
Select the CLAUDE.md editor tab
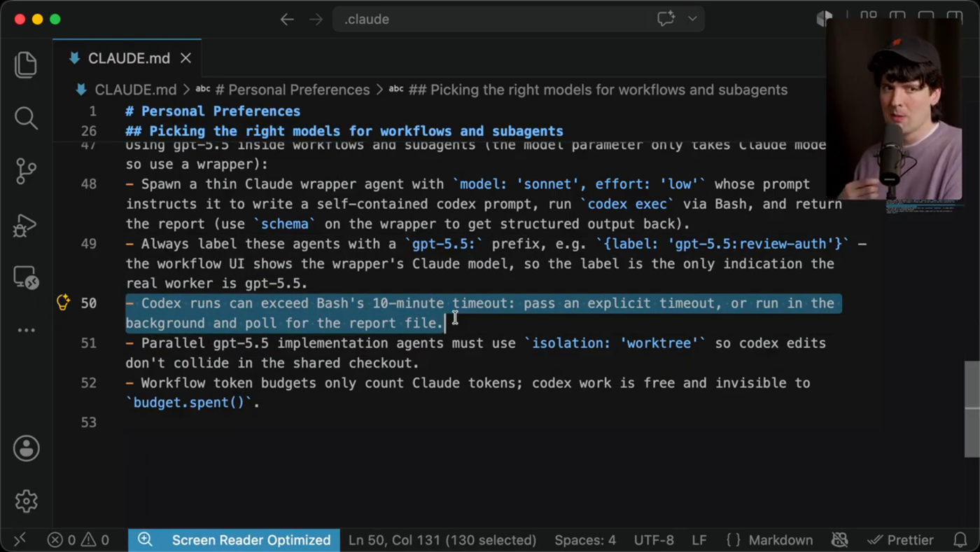pos(128,58)
